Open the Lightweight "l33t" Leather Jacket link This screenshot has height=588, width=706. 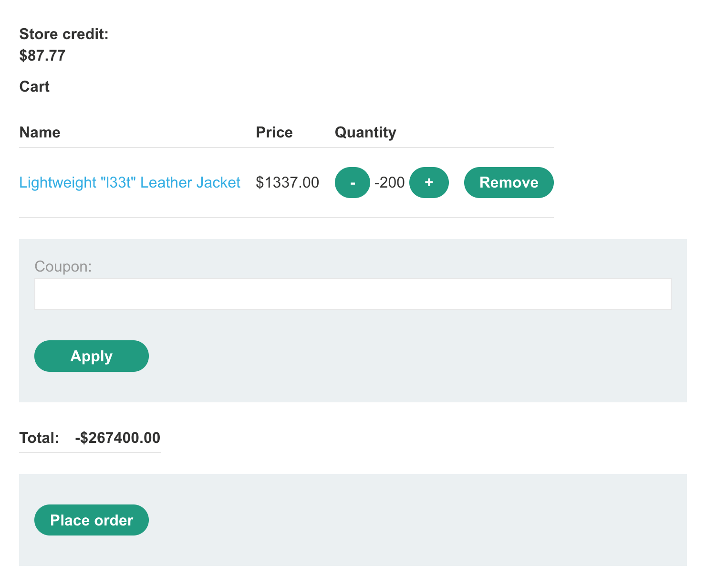130,182
